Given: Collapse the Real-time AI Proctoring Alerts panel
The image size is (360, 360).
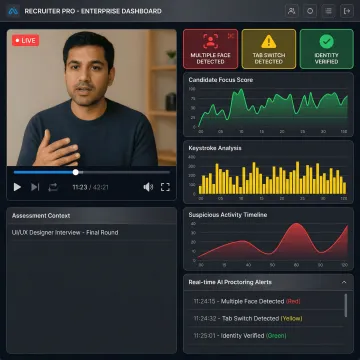Looking at the screenshot, I should pyautogui.click(x=344, y=282).
